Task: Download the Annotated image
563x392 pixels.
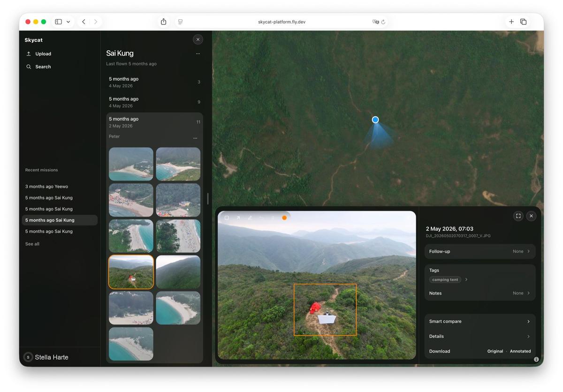Action: tap(520, 351)
